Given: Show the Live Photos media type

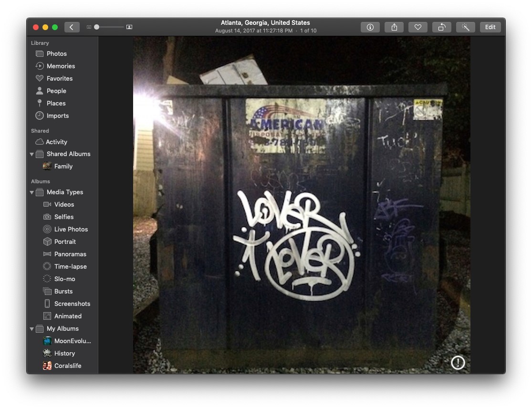Looking at the screenshot, I should click(71, 230).
